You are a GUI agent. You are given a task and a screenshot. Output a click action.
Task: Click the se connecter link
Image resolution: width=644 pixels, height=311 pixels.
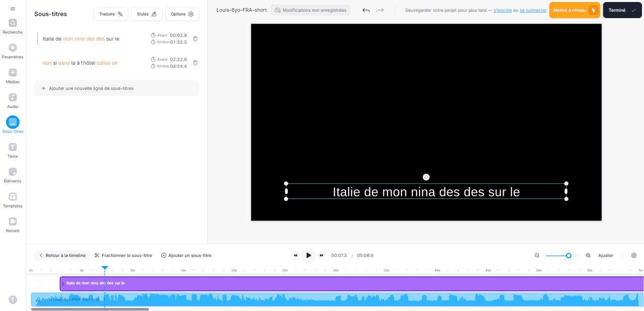click(x=533, y=10)
